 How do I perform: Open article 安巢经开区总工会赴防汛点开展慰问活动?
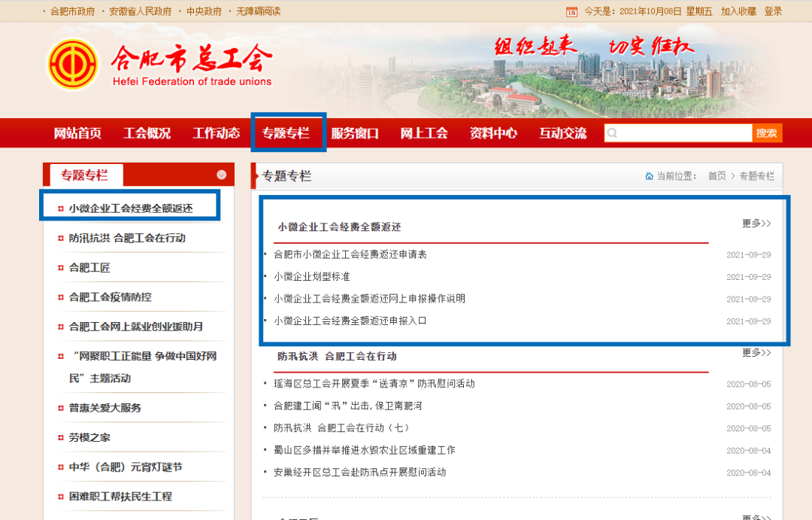pos(360,473)
